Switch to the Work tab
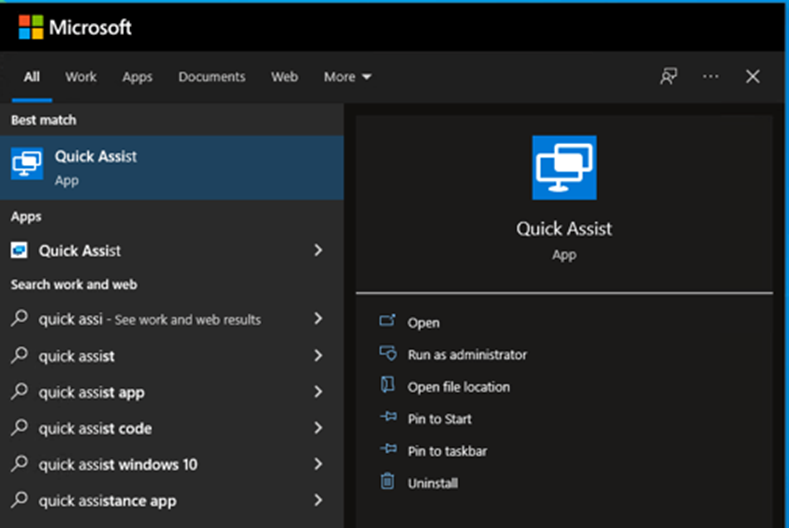The image size is (789, 528). point(81,77)
